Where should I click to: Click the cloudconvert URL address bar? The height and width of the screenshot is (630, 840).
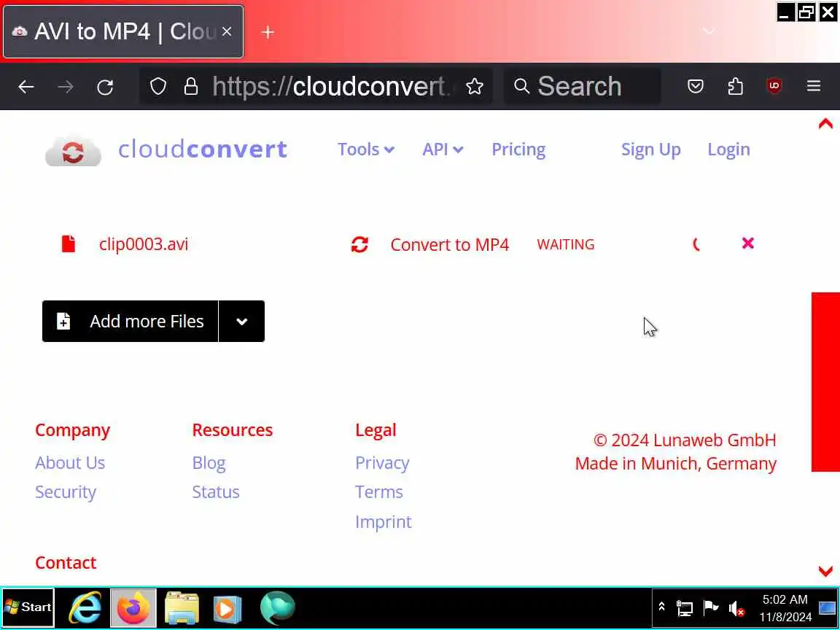(316, 86)
